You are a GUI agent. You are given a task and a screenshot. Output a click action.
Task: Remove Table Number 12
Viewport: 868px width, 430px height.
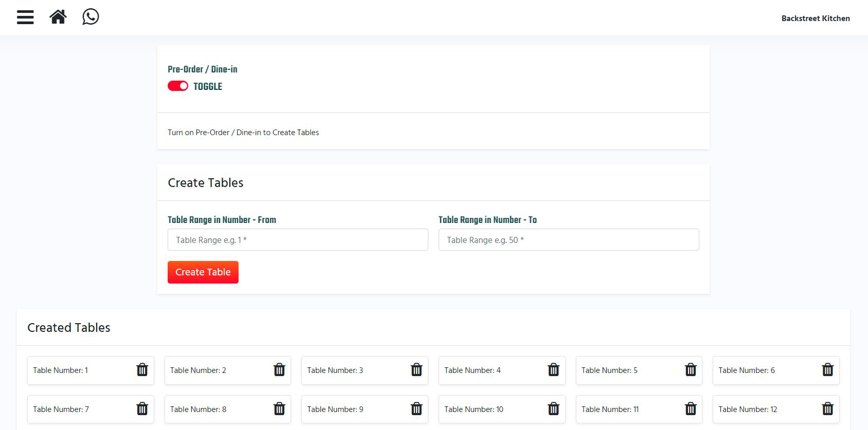(x=827, y=409)
